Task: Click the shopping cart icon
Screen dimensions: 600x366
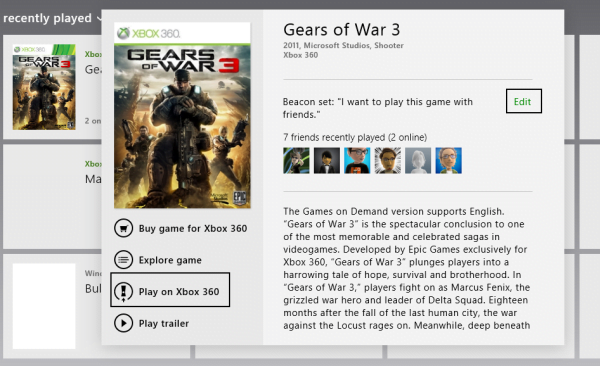Action: (123, 229)
